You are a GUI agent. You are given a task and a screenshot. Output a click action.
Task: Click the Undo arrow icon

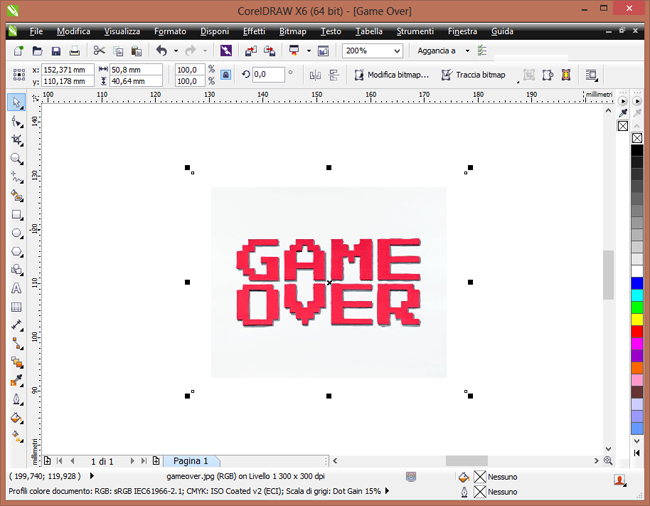point(161,51)
